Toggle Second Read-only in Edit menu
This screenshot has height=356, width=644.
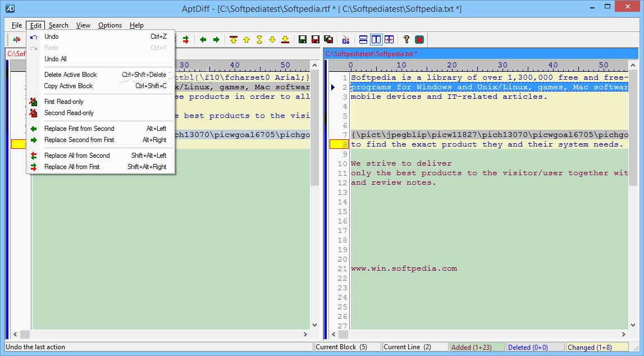tap(68, 113)
